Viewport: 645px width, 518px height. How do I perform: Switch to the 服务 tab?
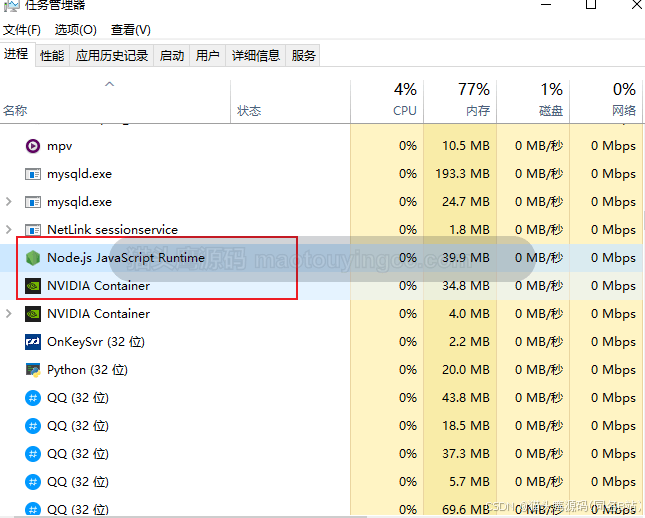(x=304, y=56)
